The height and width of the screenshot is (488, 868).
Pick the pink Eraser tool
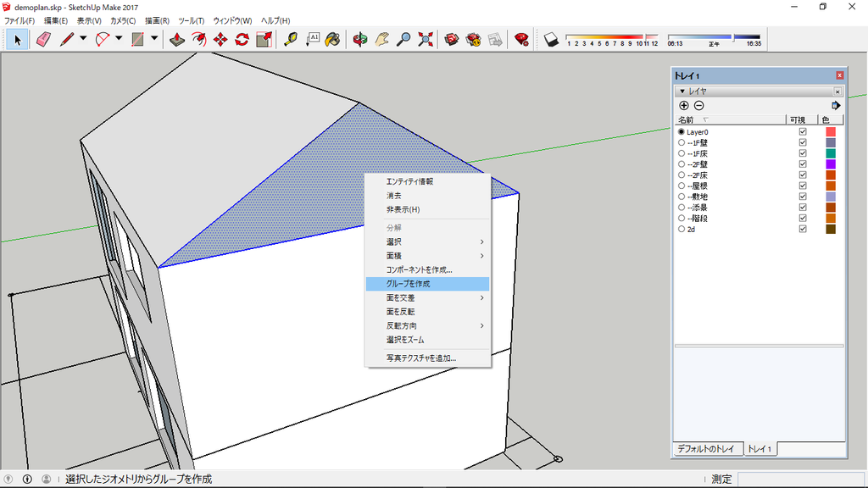point(43,39)
